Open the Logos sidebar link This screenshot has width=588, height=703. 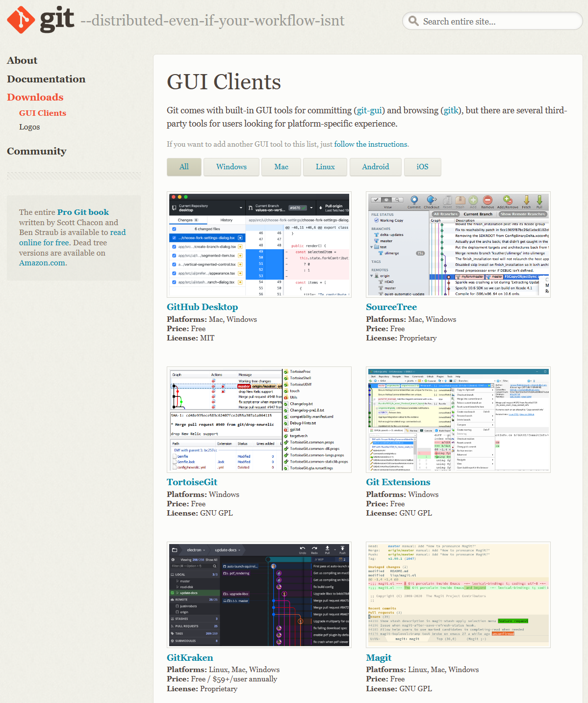[x=29, y=127]
